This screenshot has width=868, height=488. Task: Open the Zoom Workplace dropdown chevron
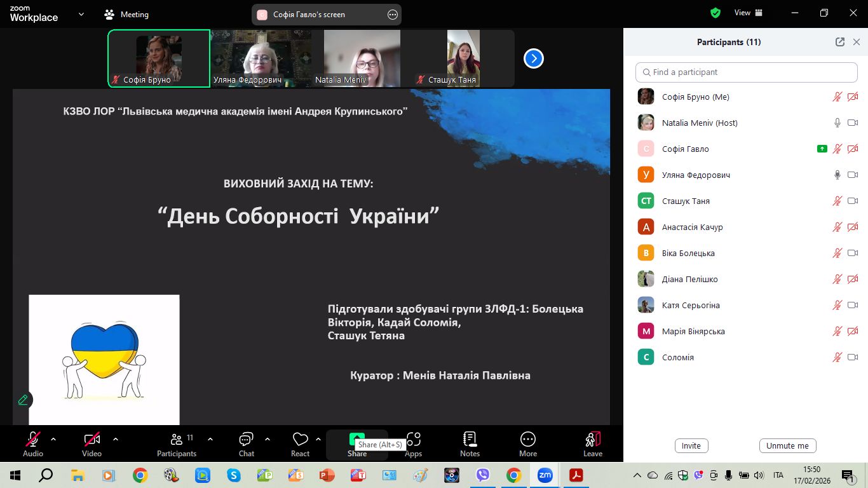pos(81,14)
